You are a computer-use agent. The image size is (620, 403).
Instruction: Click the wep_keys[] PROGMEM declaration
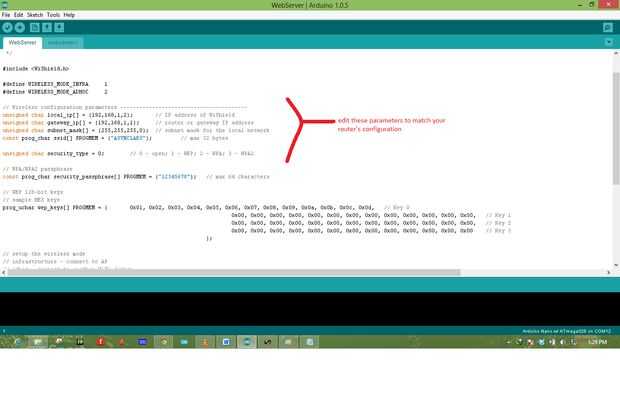click(55, 208)
